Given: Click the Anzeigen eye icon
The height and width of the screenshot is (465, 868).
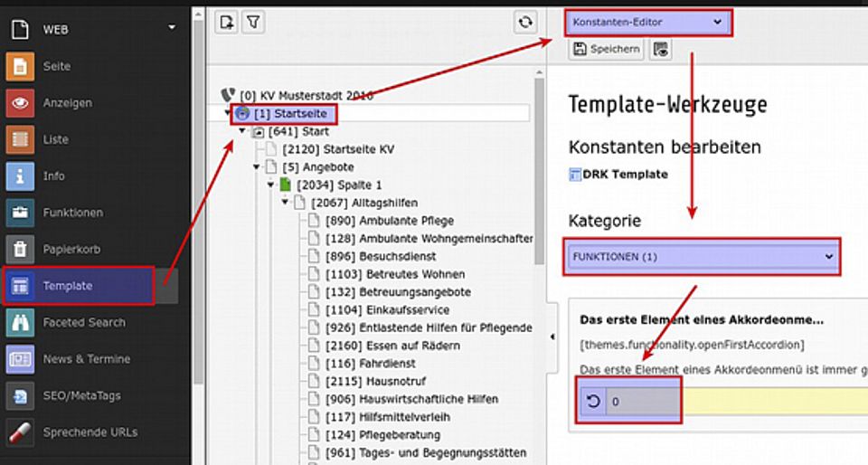Looking at the screenshot, I should point(20,103).
